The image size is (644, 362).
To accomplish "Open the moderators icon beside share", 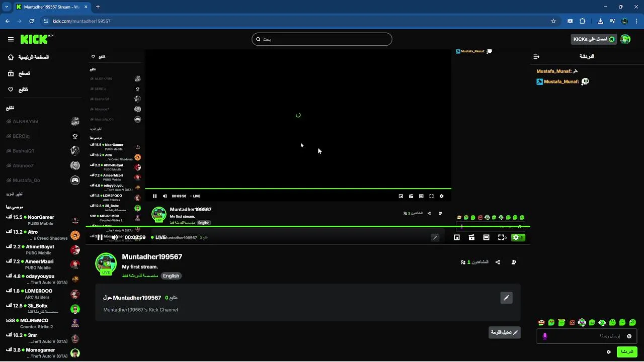I will click(514, 262).
